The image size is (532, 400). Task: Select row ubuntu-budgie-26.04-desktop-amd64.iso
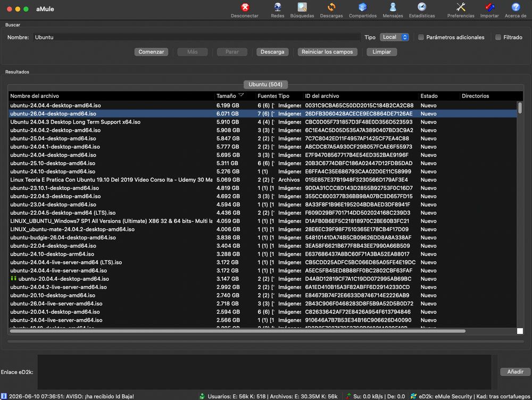coord(263,238)
